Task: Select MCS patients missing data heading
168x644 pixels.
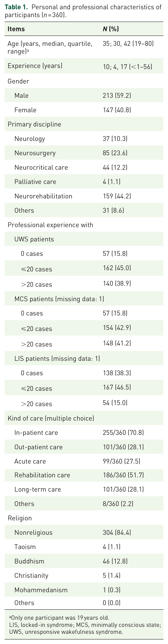Action: [x=59, y=299]
